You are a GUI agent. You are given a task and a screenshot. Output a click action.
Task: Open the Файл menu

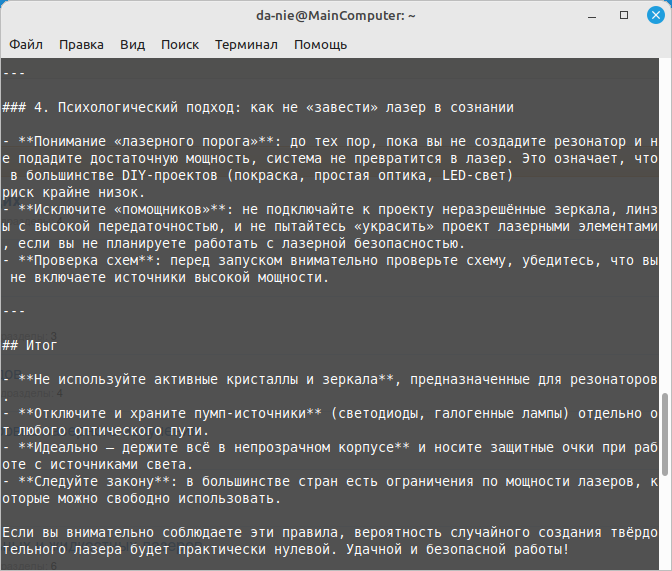pos(26,45)
